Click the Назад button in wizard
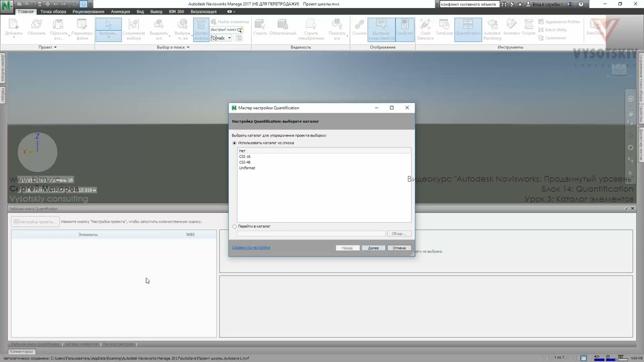 point(347,248)
